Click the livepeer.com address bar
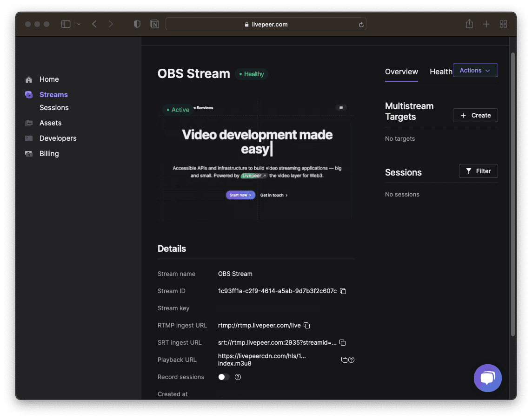 coord(266,24)
